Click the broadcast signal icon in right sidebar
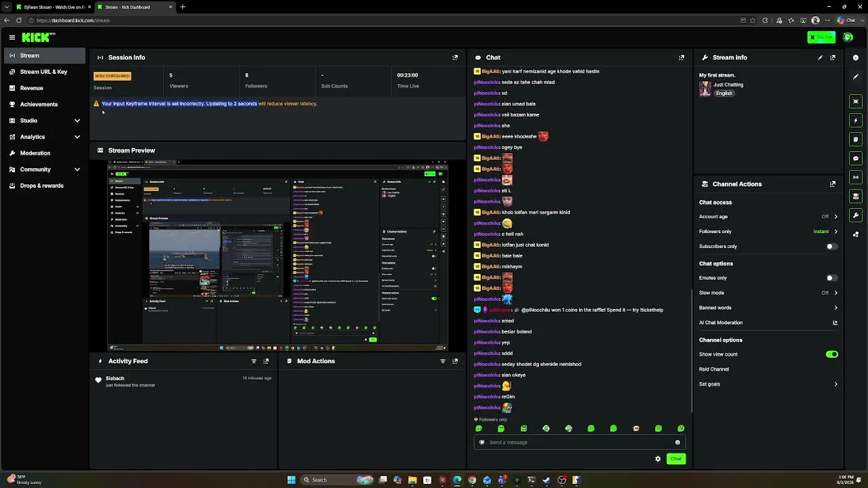Viewport: 868px width, 488px height. click(856, 178)
